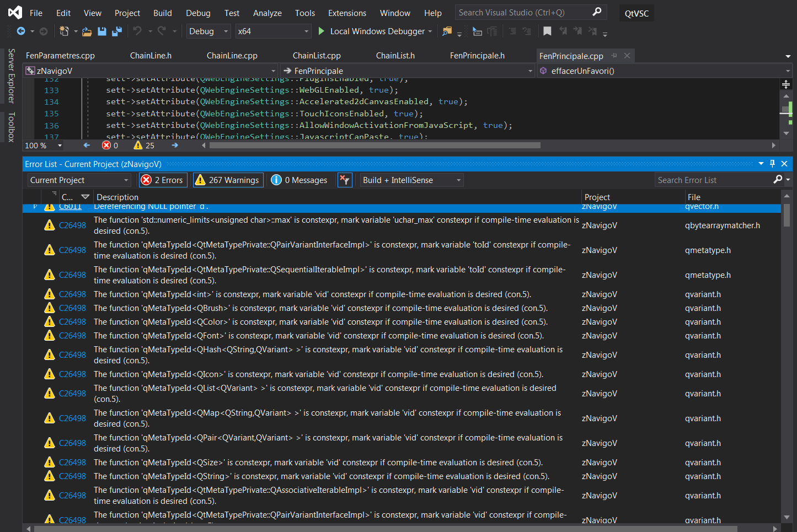Screen dimensions: 797x532
Task: Click the Search Error List input field
Action: click(x=714, y=180)
